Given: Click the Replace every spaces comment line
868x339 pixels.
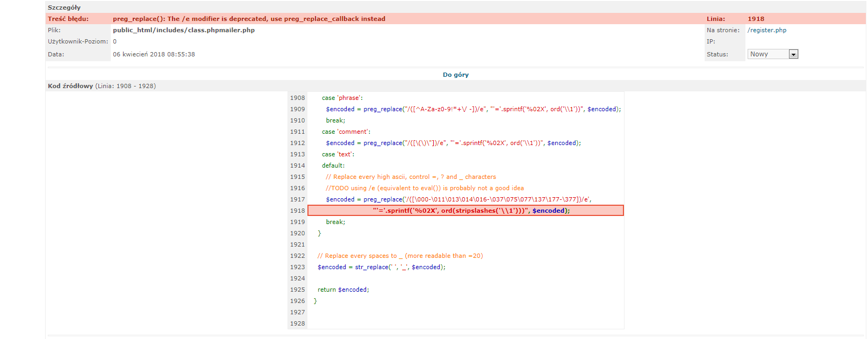Looking at the screenshot, I should pos(400,256).
